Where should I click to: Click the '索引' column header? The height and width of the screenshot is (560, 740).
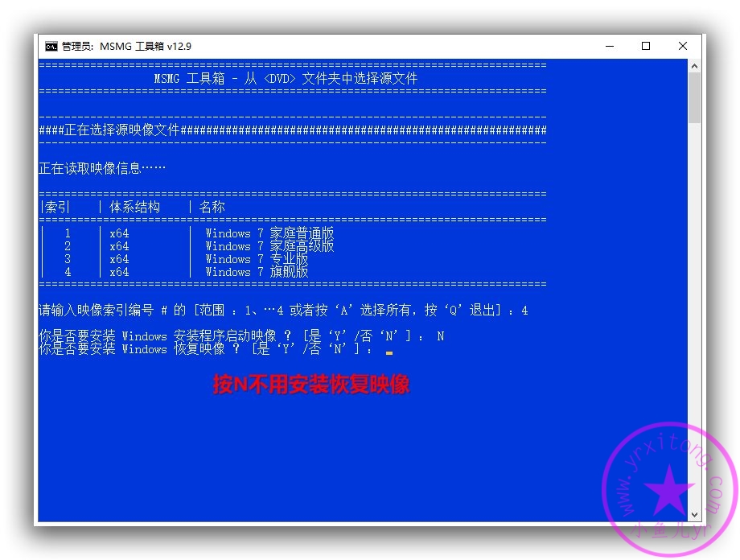pos(57,207)
